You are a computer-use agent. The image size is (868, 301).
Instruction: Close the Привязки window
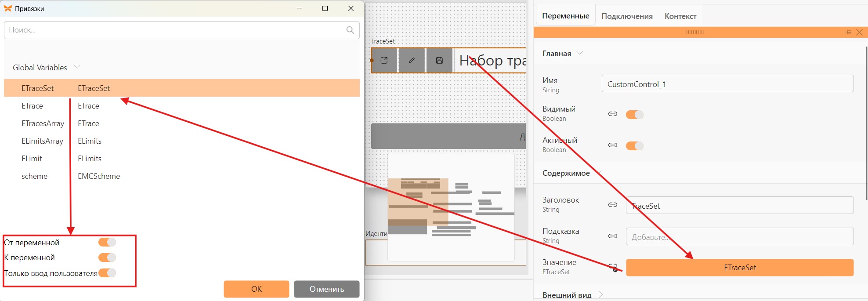click(x=351, y=8)
